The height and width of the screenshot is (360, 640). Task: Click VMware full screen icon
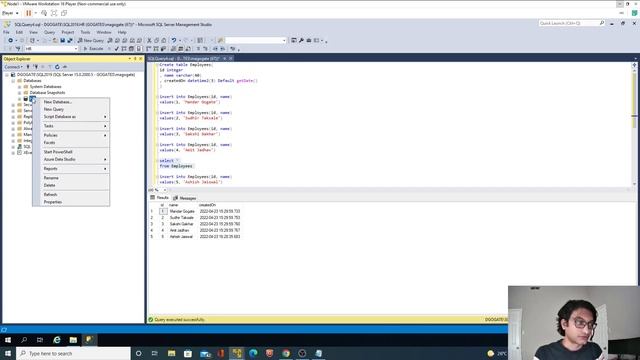coord(54,13)
